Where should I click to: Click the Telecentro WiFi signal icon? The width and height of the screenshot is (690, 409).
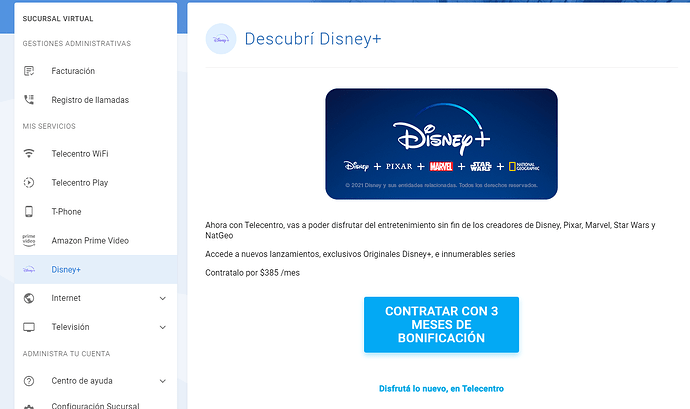(x=29, y=154)
